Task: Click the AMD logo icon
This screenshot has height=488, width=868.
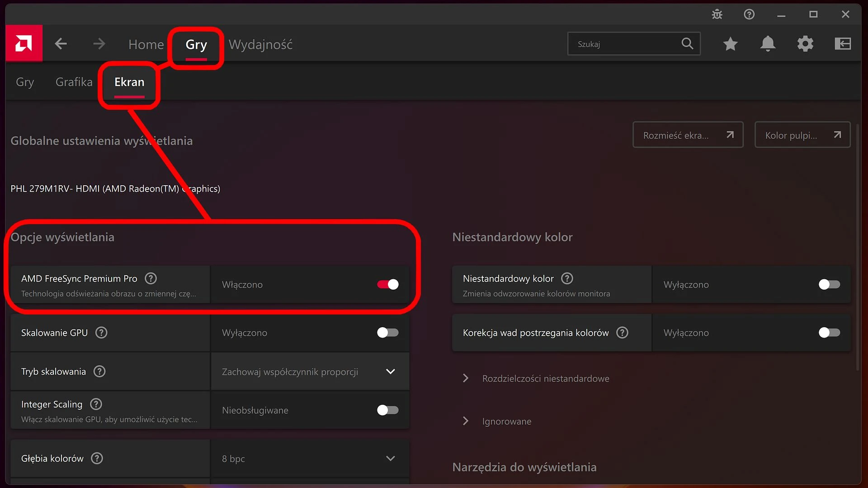Action: (x=24, y=43)
